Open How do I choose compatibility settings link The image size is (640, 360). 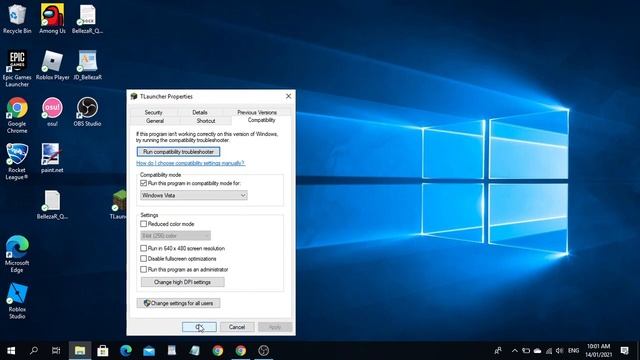[x=191, y=163]
